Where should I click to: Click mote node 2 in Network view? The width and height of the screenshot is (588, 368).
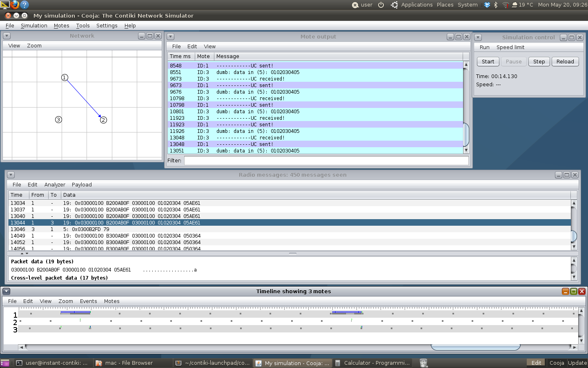(103, 120)
